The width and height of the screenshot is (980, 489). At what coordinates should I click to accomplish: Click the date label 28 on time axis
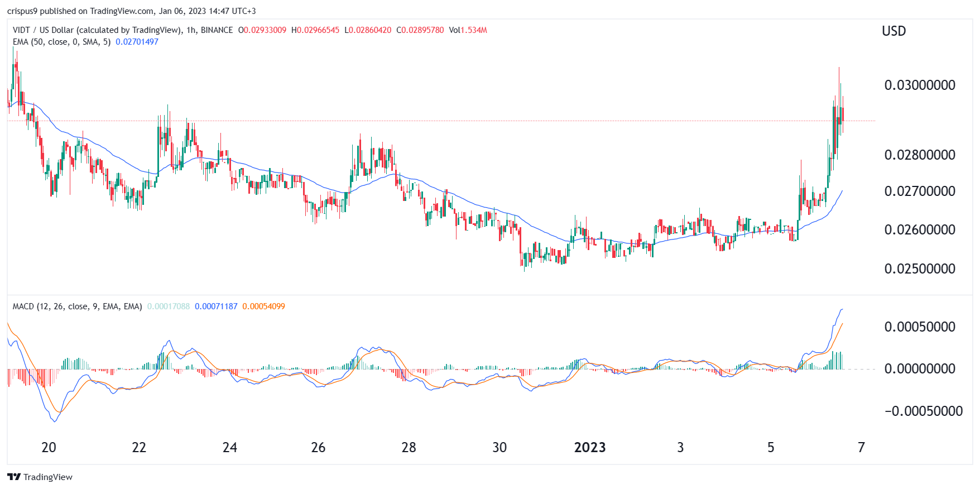[409, 448]
